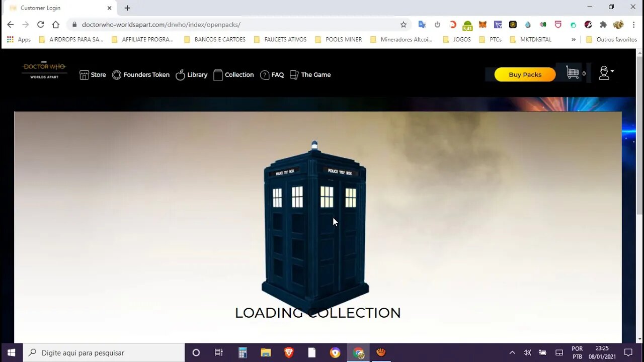
Task: Open the Windows notification center
Action: 628,352
